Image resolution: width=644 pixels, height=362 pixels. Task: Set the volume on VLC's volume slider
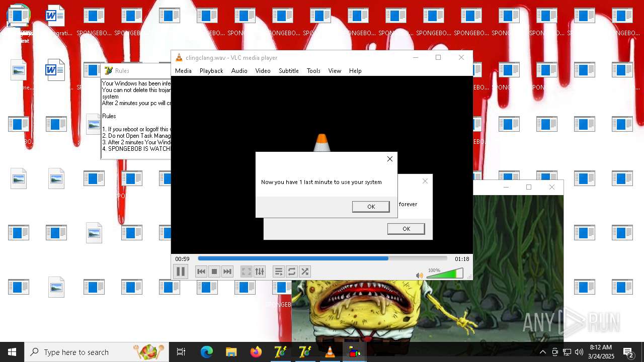point(445,274)
